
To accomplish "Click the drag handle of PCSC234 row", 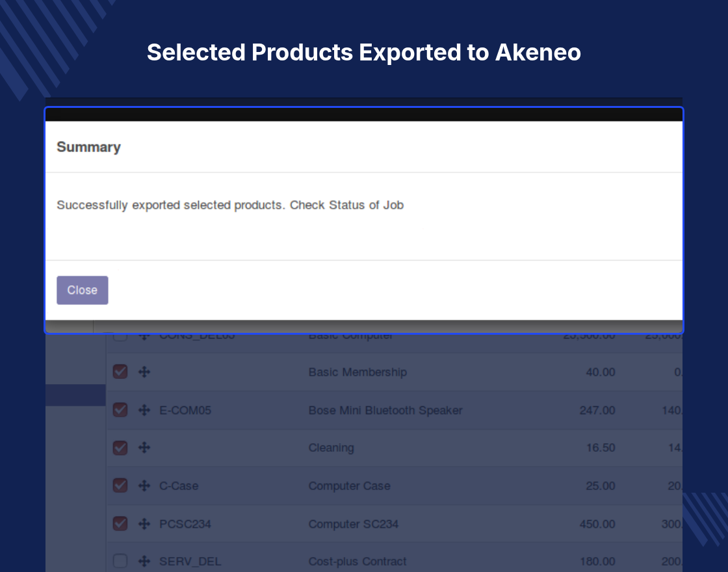I will pos(144,524).
